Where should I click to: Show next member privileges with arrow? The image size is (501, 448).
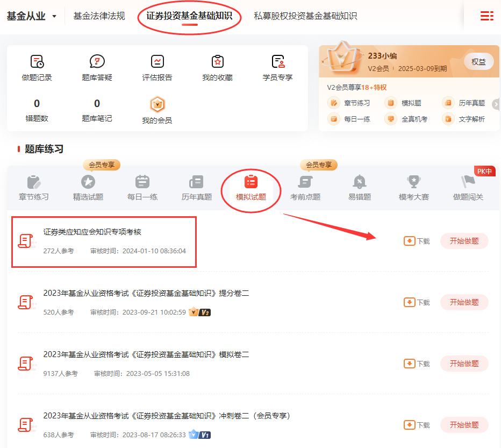(x=496, y=104)
